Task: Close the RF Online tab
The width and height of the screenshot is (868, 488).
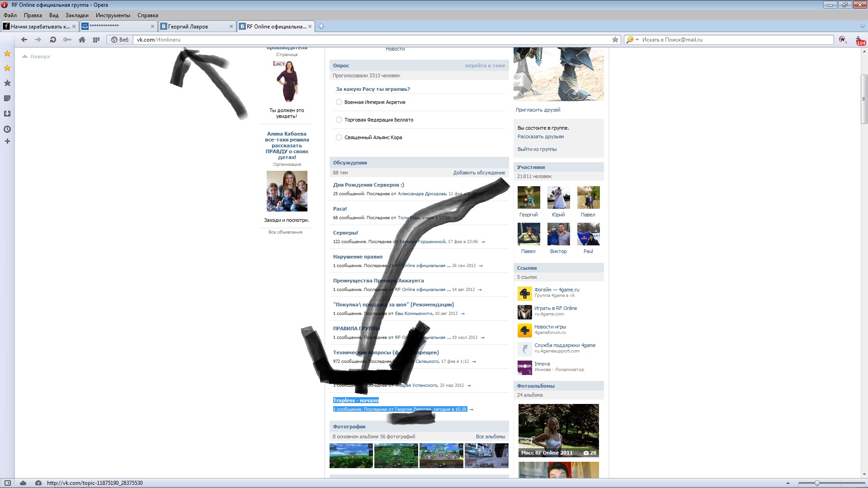Action: pos(310,27)
